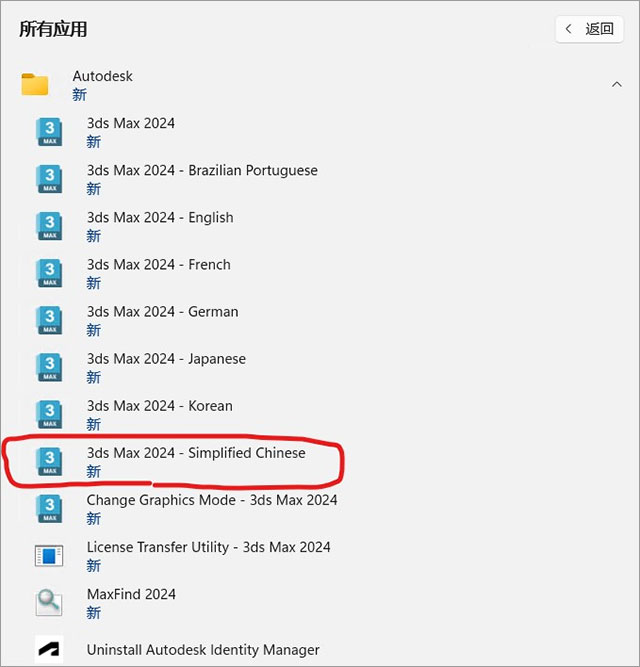
Task: Click the 3ds Max 2024 French icon
Action: click(x=50, y=274)
